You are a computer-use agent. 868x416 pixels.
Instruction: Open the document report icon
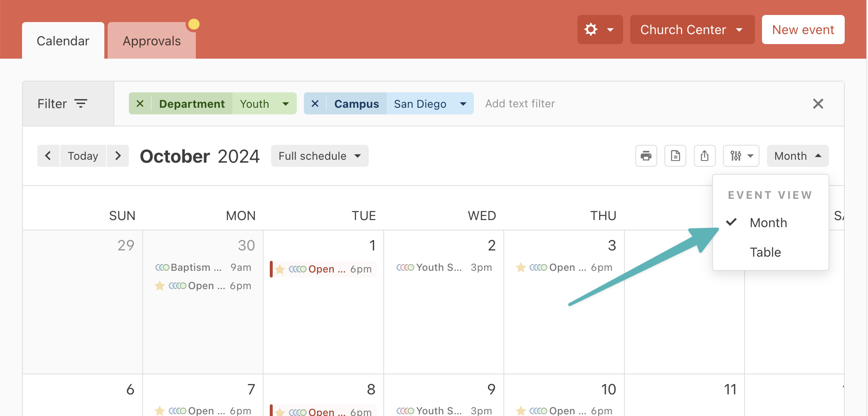click(x=675, y=156)
